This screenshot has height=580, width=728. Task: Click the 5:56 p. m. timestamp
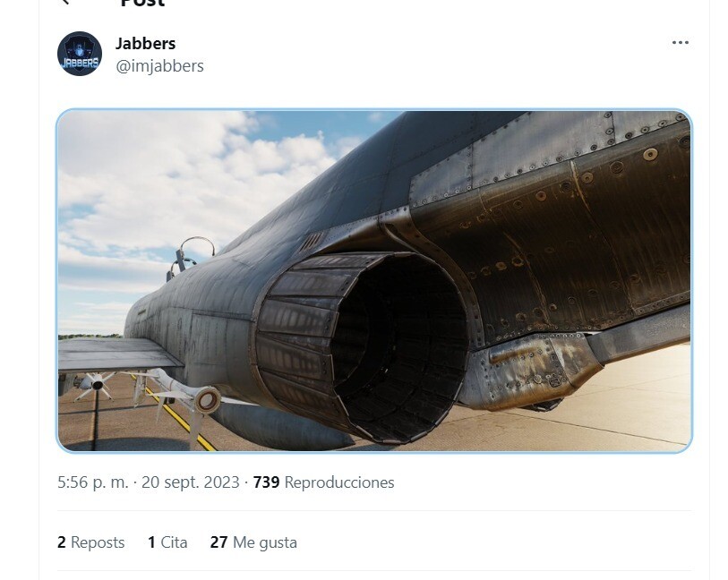coord(92,482)
